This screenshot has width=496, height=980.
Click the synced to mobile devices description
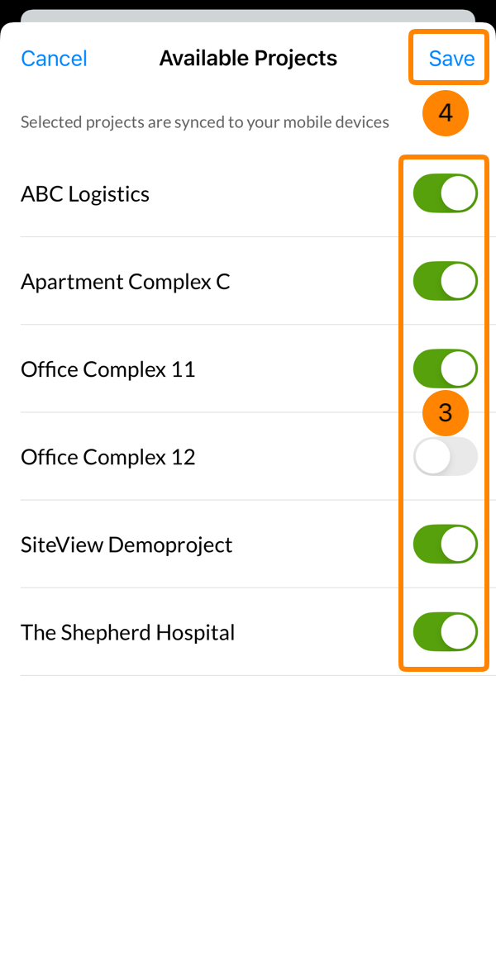click(205, 121)
